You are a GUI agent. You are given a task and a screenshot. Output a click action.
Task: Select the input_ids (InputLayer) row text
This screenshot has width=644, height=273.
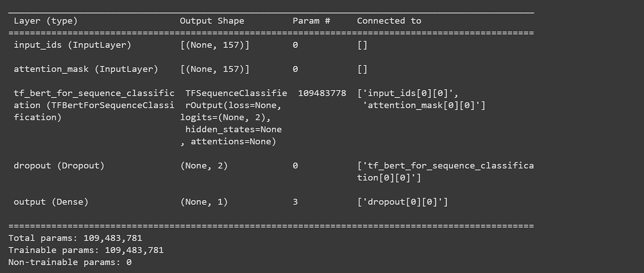(x=72, y=45)
